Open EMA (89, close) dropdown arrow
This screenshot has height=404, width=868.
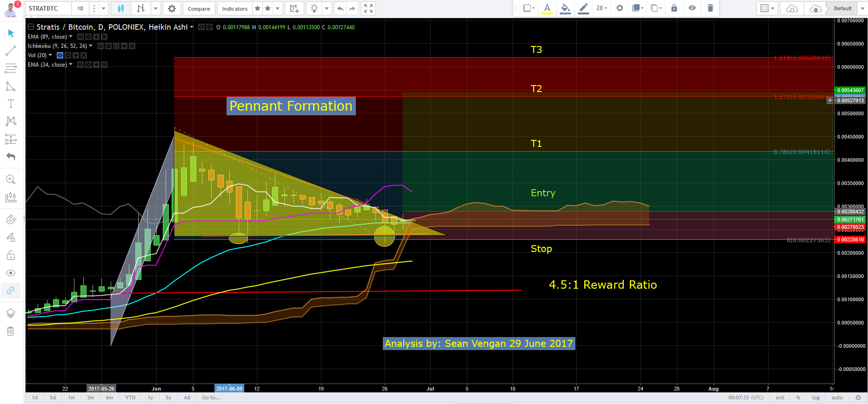(71, 37)
